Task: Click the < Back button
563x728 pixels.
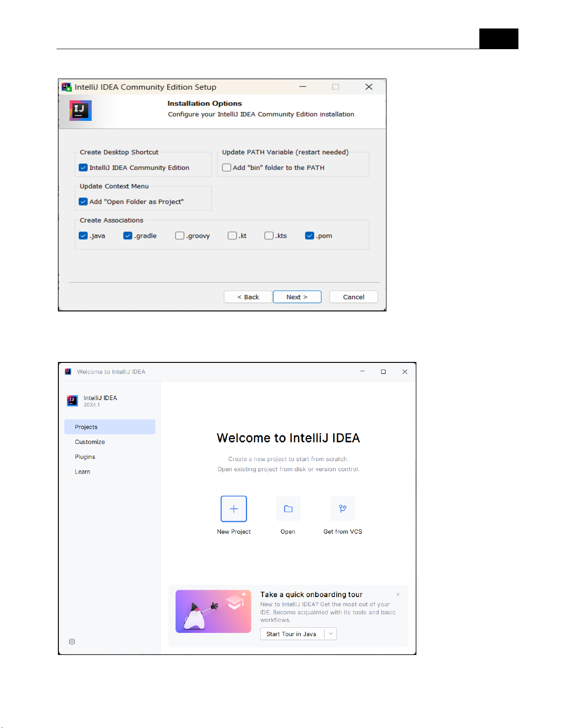Action: [248, 297]
